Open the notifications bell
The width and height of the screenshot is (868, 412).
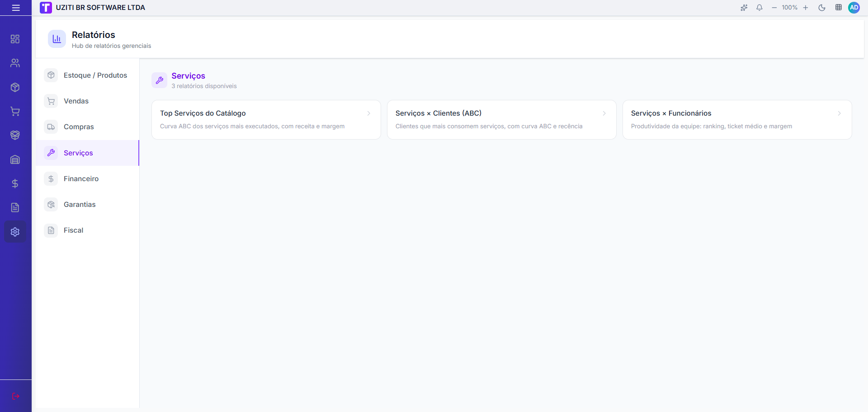tap(759, 8)
